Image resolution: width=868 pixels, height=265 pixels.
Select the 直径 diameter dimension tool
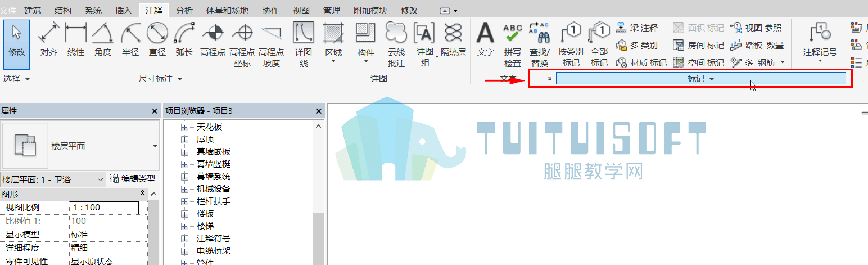click(157, 41)
